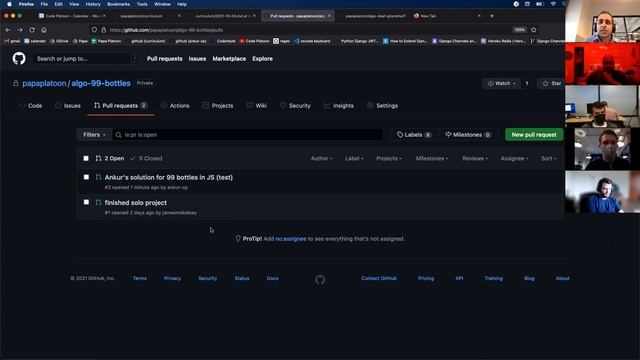Open the repository Settings tab
The width and height of the screenshot is (640, 360).
coord(382,106)
